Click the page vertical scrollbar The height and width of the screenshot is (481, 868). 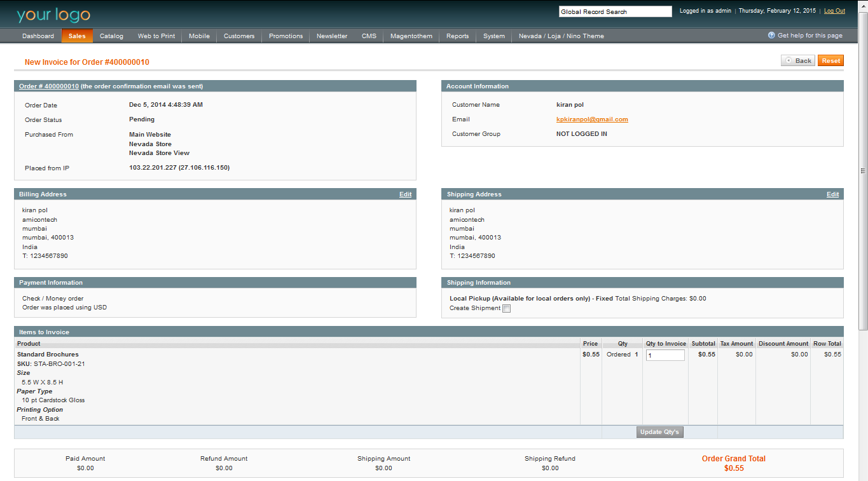863,170
